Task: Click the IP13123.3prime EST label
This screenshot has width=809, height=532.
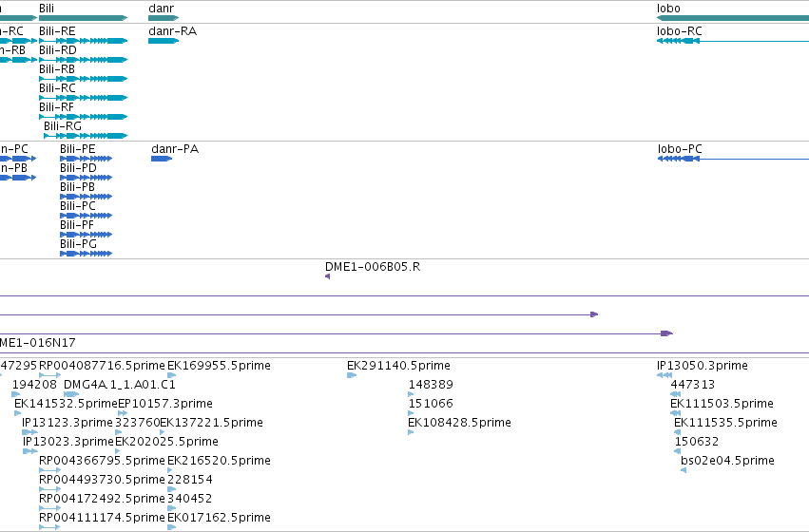Action: pyautogui.click(x=67, y=423)
